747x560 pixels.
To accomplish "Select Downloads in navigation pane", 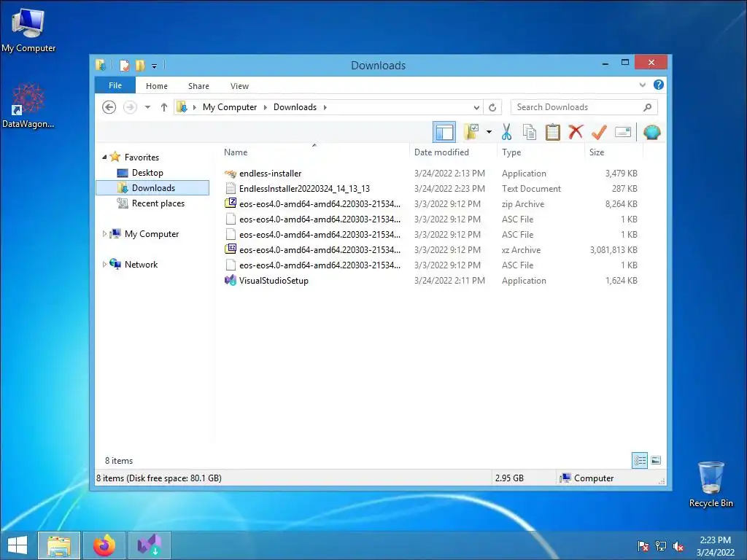I will [x=152, y=187].
